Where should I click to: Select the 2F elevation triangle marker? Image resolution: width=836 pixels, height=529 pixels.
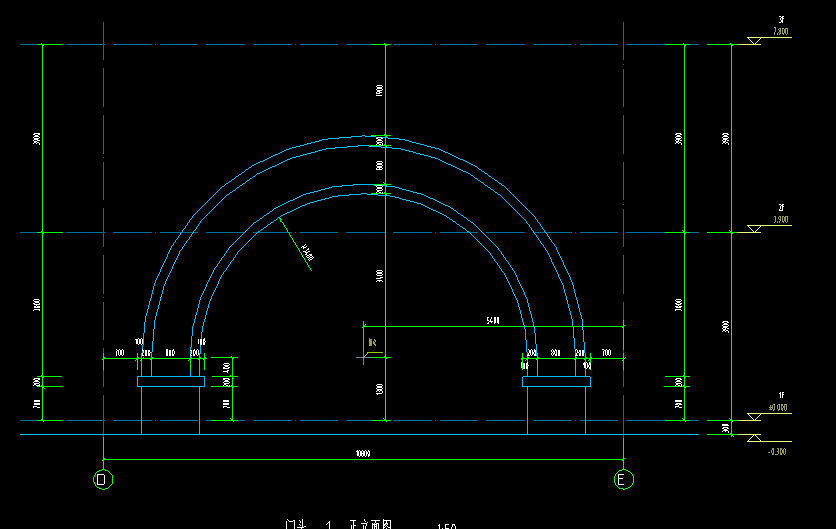click(754, 229)
